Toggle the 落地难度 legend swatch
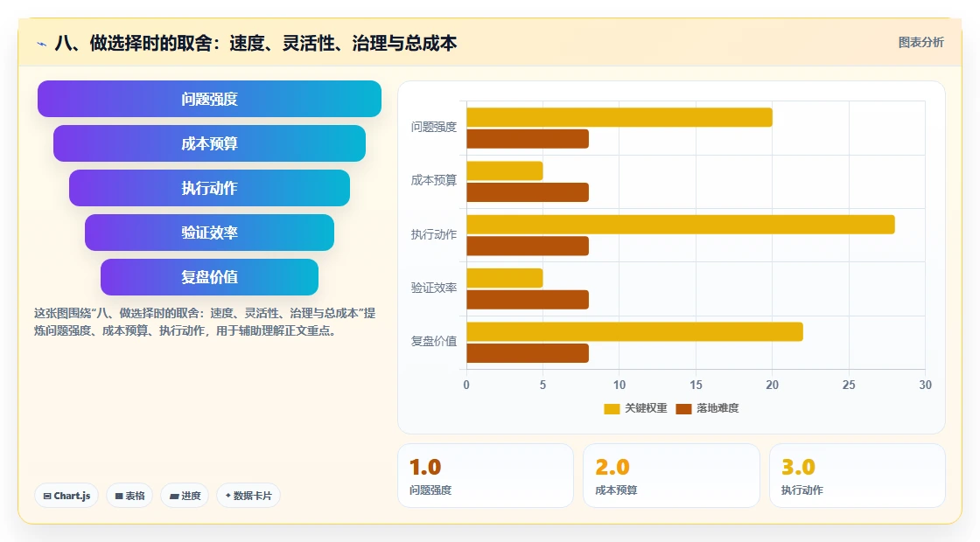This screenshot has height=542, width=980. tap(683, 408)
